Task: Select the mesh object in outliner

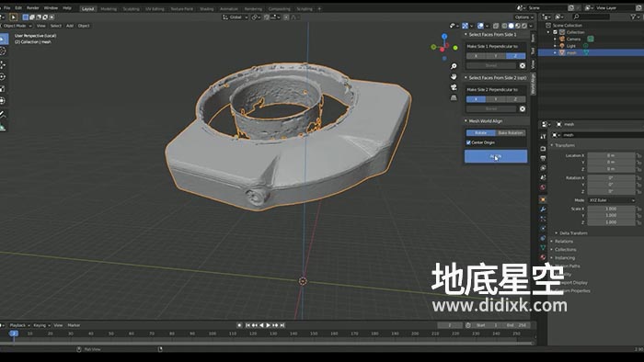Action: tap(571, 53)
